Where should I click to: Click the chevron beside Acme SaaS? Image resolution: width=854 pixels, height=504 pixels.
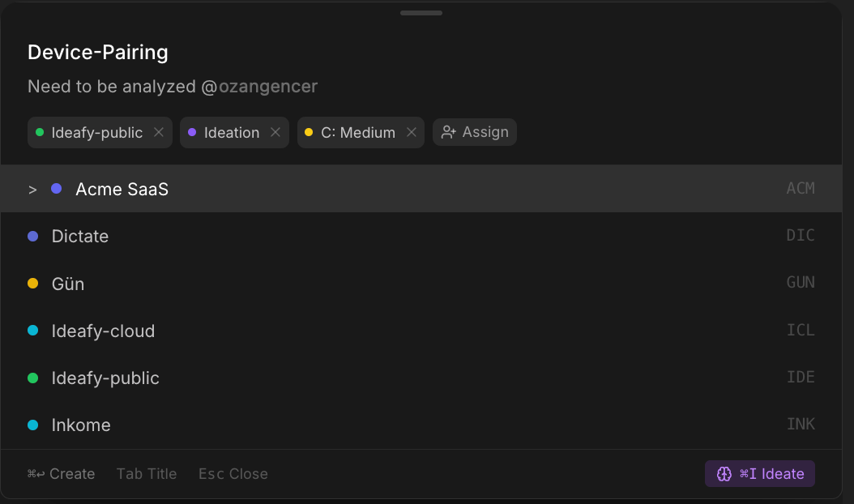point(32,190)
